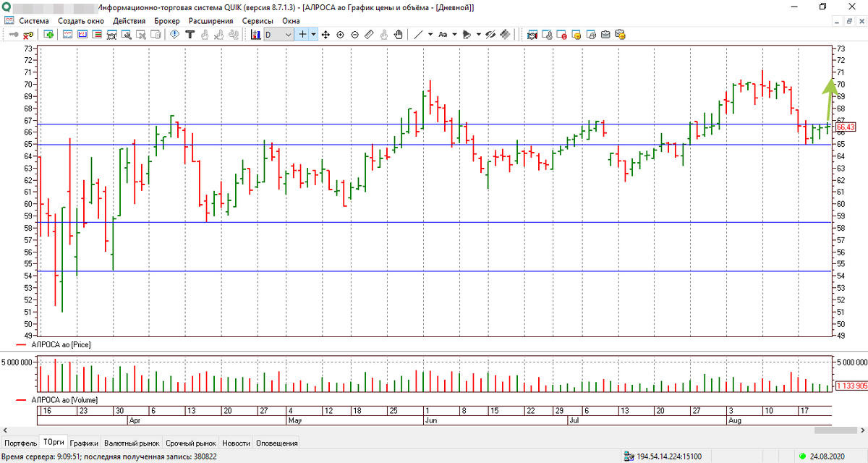Click the handshake trades icon in toolbar
Image resolution: width=868 pixels, height=463 pixels.
(531, 34)
